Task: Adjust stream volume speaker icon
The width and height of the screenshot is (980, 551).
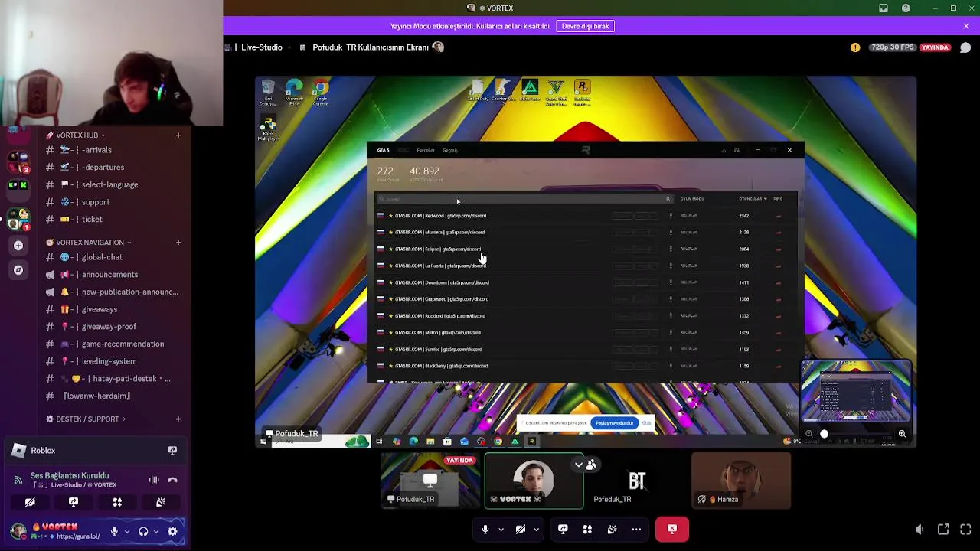Action: coord(920,529)
